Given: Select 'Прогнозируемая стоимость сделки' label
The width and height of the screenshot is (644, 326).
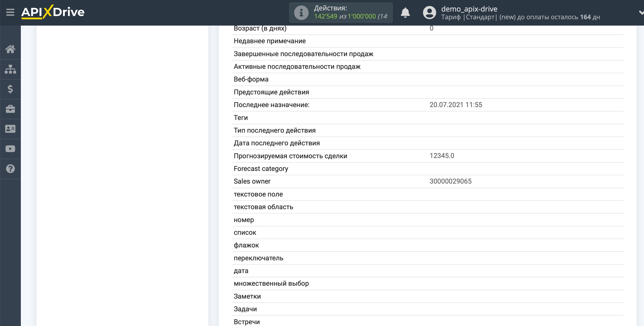Looking at the screenshot, I should (290, 156).
